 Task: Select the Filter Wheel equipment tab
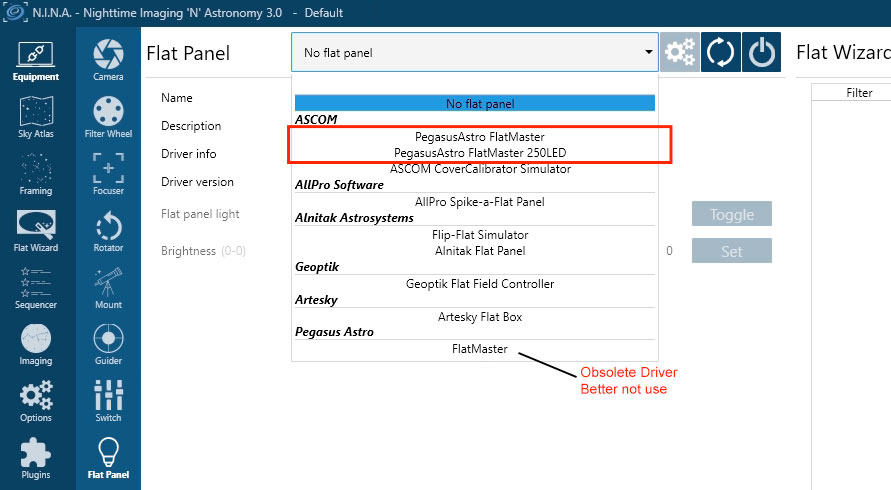click(108, 117)
